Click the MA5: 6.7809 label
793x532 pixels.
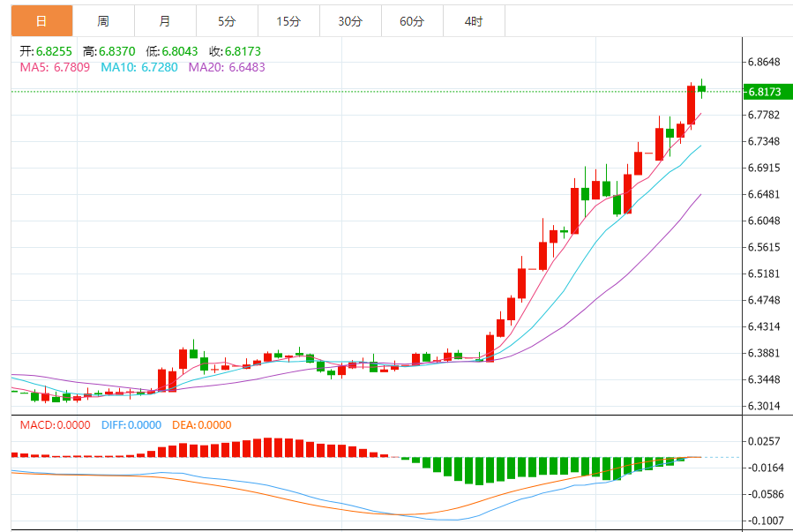[55, 67]
